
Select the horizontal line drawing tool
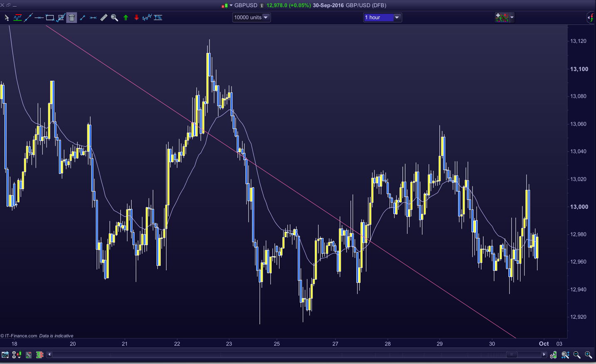[39, 17]
